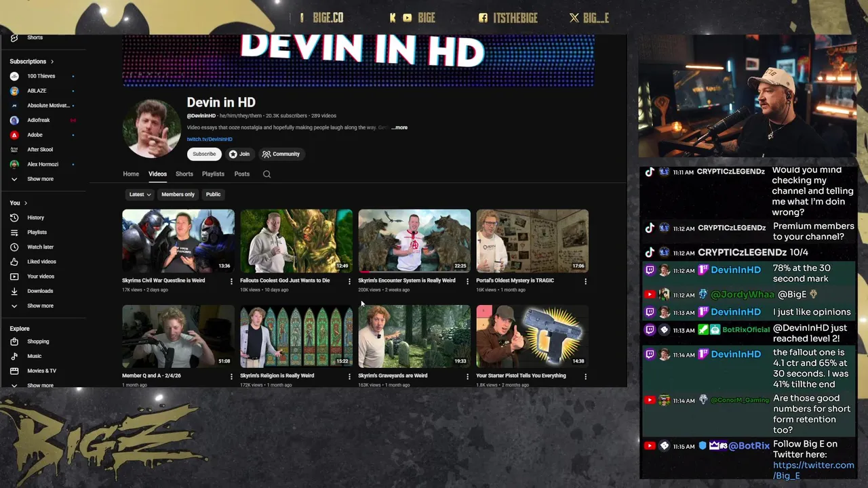
Task: Click Your Starter Pistol Tells You Everything title
Action: 521,375
